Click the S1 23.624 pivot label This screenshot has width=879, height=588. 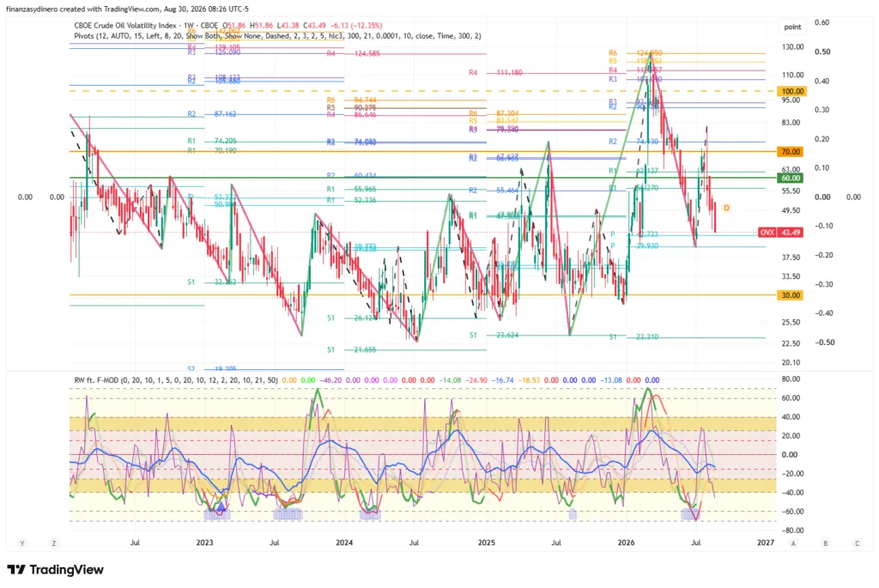494,335
